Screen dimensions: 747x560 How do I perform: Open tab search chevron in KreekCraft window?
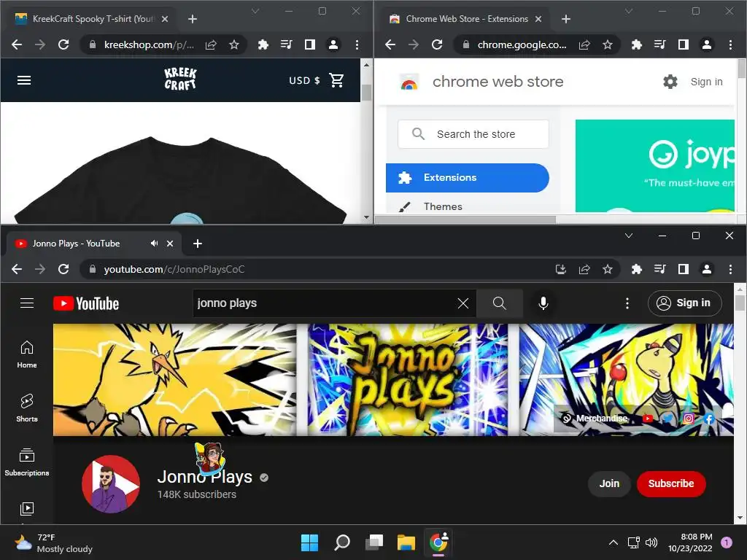[255, 11]
